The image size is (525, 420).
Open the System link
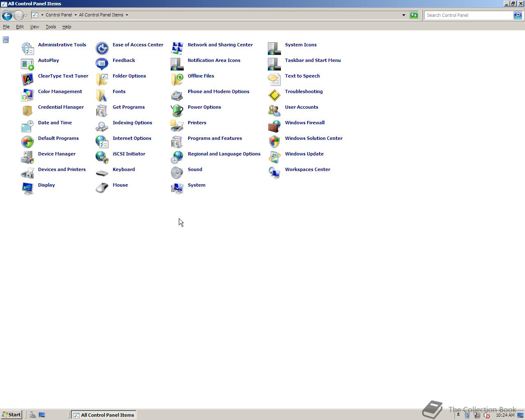click(x=196, y=185)
